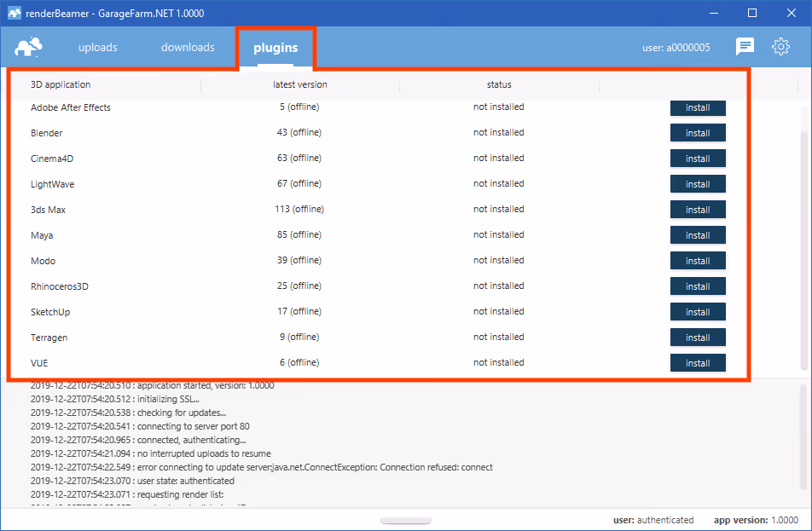Install the SketchUp plugin

(698, 312)
